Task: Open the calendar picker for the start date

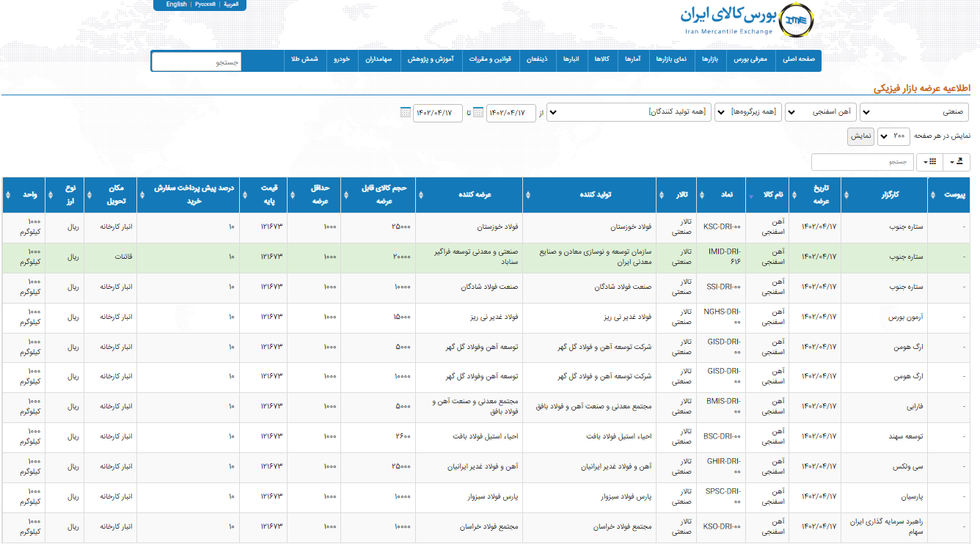Action: coord(478,113)
